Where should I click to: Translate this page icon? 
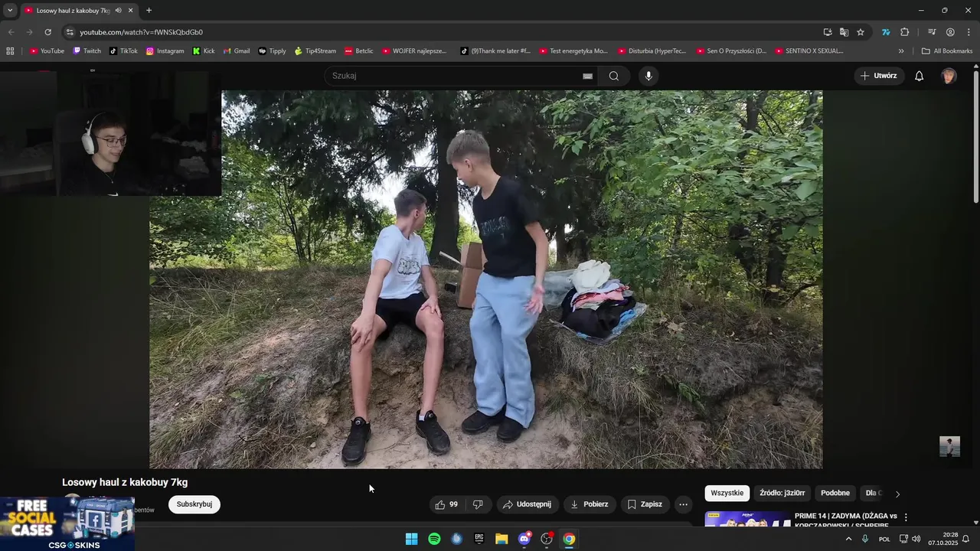[844, 32]
